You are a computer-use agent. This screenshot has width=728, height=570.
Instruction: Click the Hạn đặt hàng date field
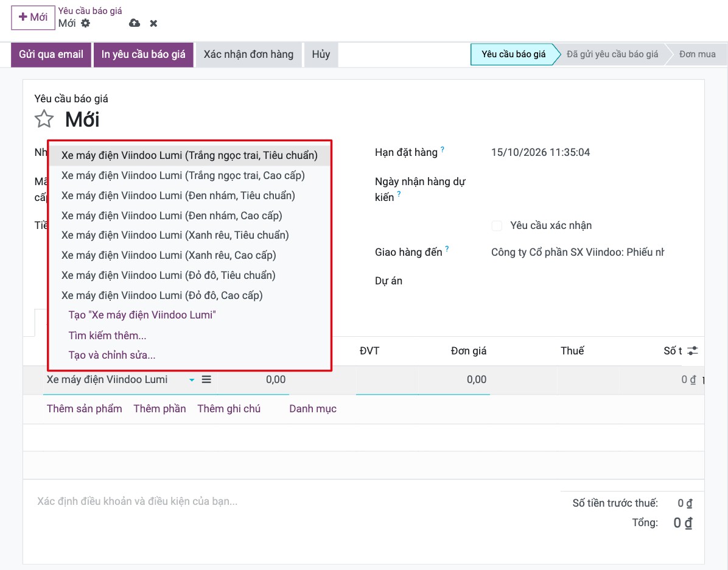coord(541,152)
